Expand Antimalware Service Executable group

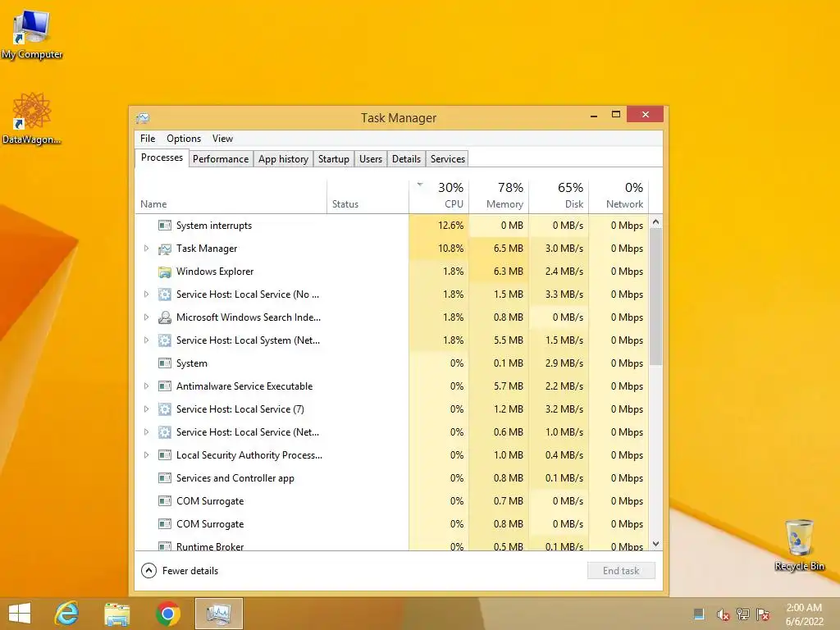click(x=146, y=386)
